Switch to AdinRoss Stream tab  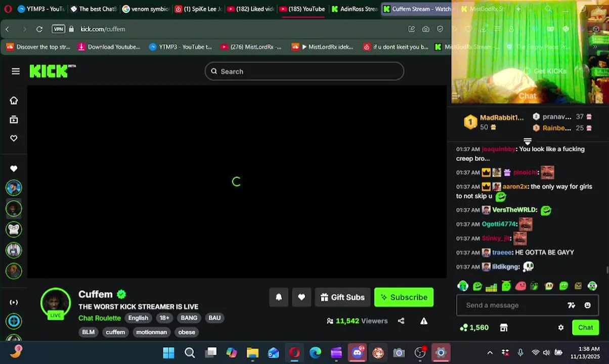pyautogui.click(x=355, y=9)
